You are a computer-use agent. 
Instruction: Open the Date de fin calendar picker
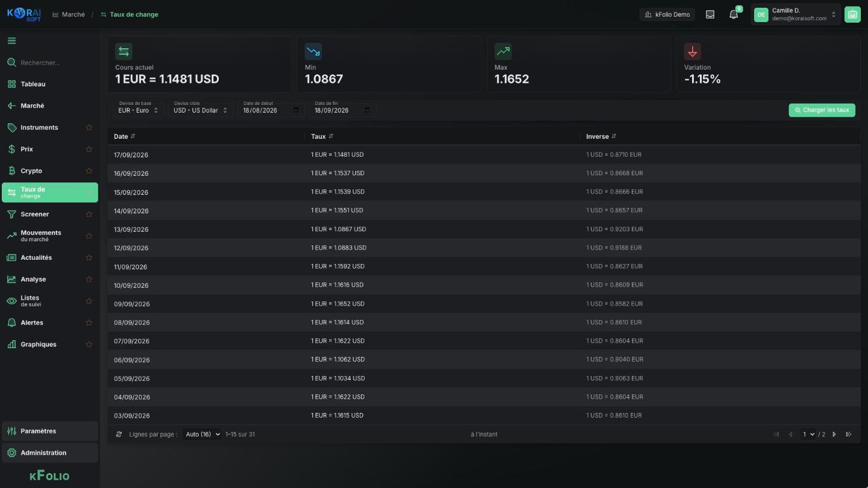(367, 110)
